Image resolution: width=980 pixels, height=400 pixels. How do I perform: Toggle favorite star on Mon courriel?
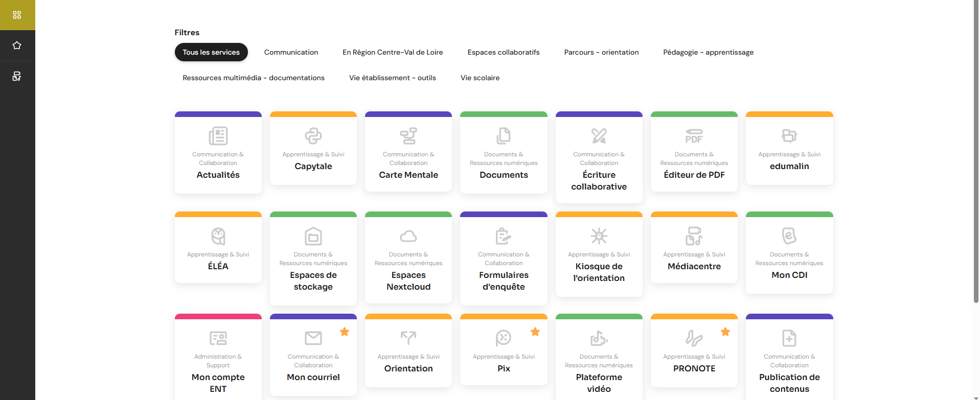(x=345, y=332)
